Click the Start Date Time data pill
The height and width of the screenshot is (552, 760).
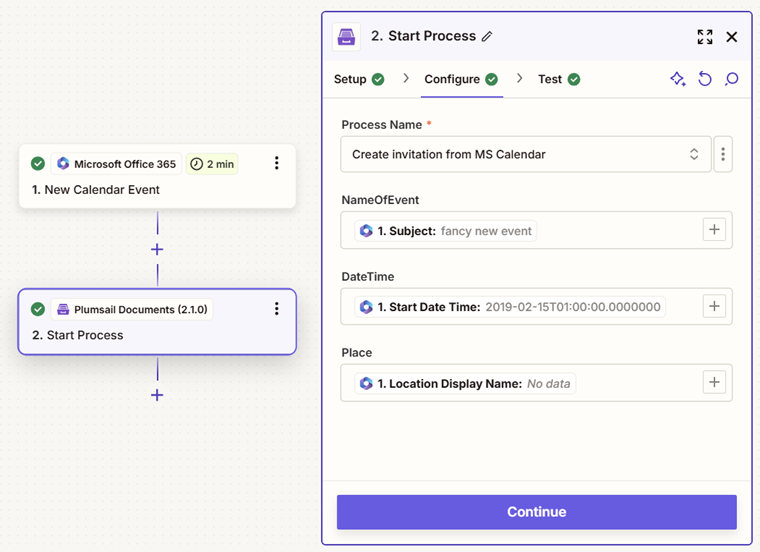(510, 307)
